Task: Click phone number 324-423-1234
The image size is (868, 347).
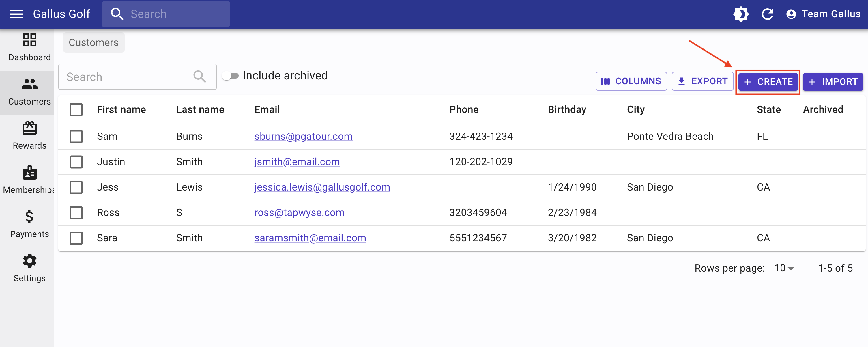Action: tap(481, 136)
